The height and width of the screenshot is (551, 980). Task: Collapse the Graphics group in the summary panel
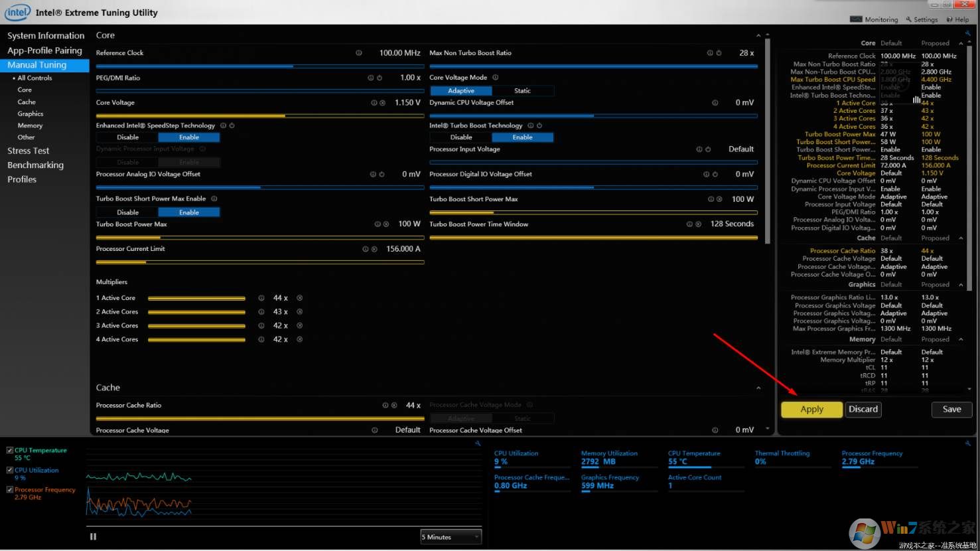[x=961, y=285]
